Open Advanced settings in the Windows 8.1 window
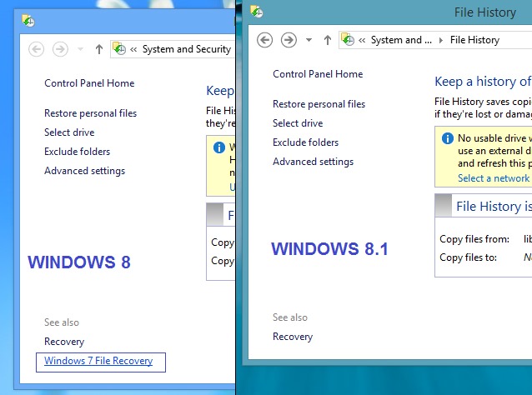This screenshot has width=532, height=395. coord(313,162)
